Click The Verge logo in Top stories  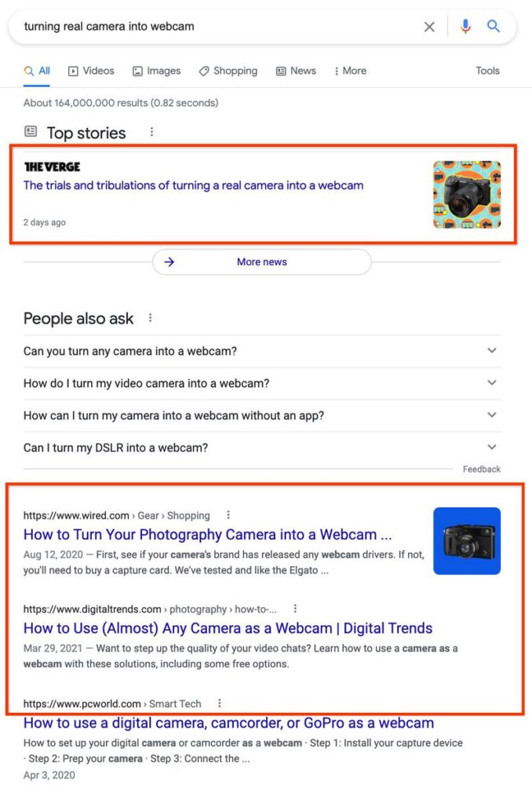click(x=53, y=166)
